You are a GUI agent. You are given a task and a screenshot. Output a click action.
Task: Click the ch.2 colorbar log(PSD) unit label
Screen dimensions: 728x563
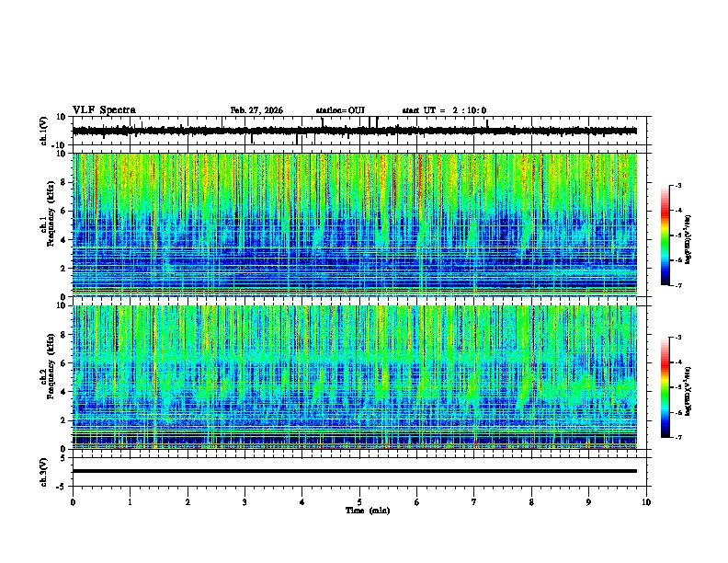tap(688, 391)
